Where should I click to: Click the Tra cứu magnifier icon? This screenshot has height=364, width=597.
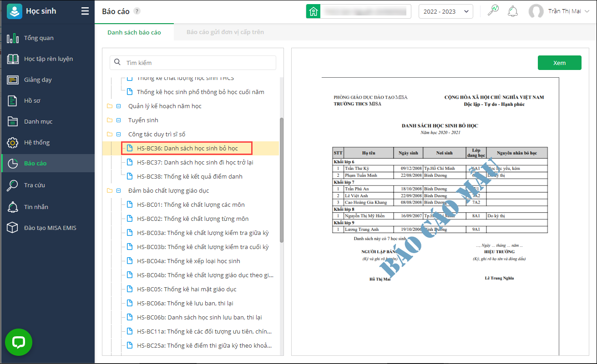[13, 185]
